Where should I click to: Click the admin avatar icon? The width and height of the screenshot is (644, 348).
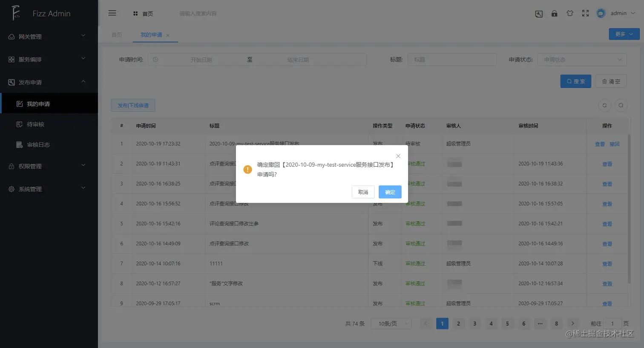[x=601, y=13]
